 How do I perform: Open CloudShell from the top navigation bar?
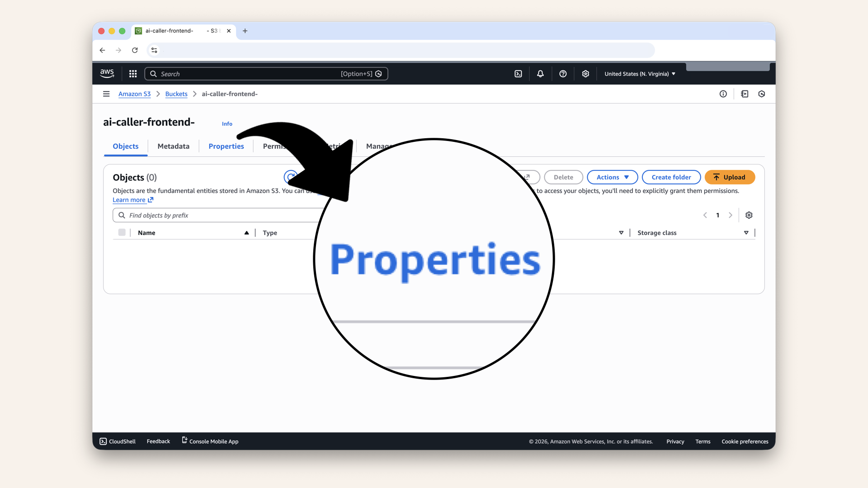518,73
